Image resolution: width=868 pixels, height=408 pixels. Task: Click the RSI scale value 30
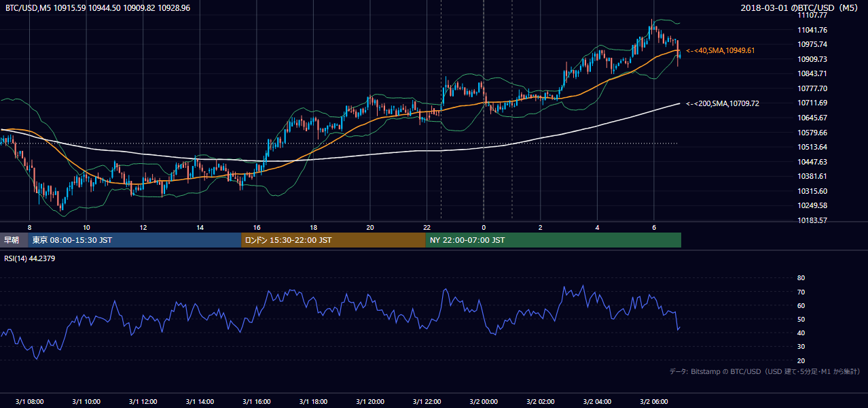pyautogui.click(x=801, y=347)
